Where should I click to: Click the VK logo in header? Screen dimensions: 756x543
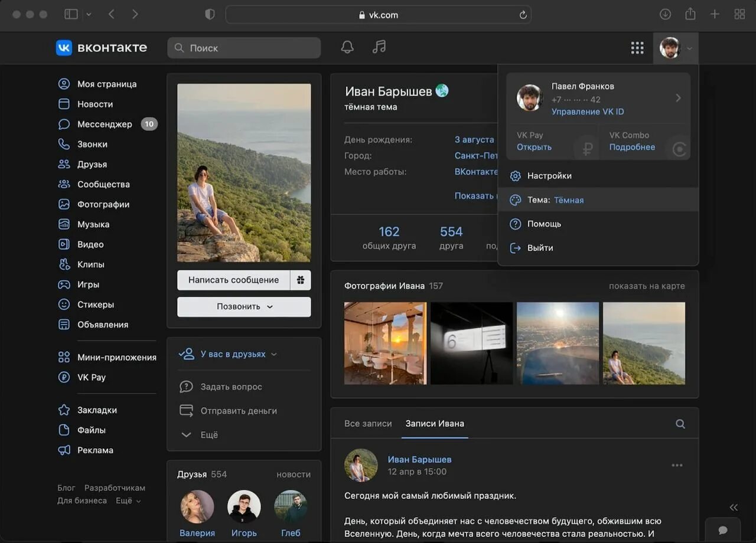(64, 48)
